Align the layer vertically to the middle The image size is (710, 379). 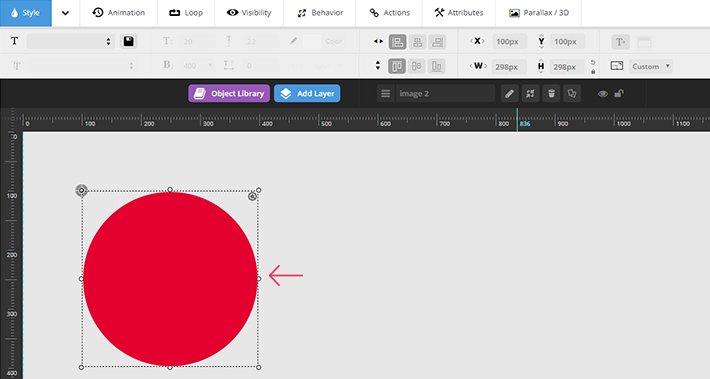417,66
